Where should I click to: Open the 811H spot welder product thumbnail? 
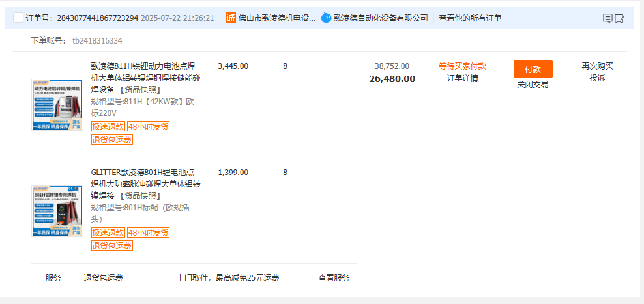pos(57,105)
